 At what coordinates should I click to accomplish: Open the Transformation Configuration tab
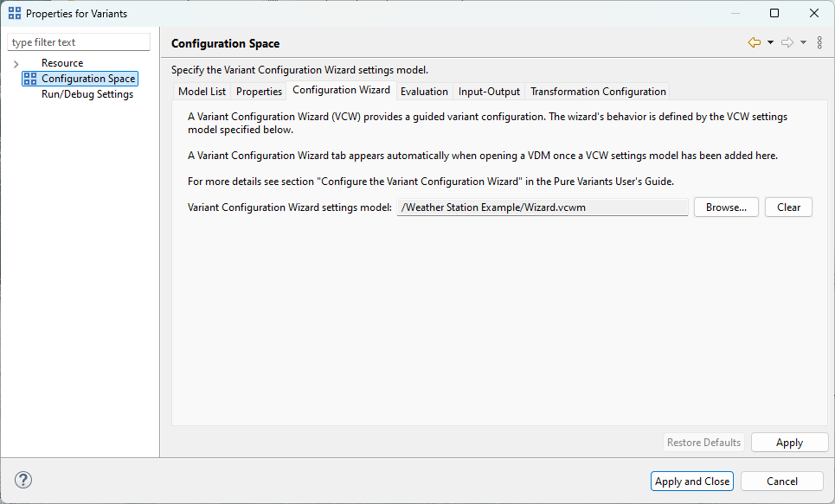coord(597,90)
